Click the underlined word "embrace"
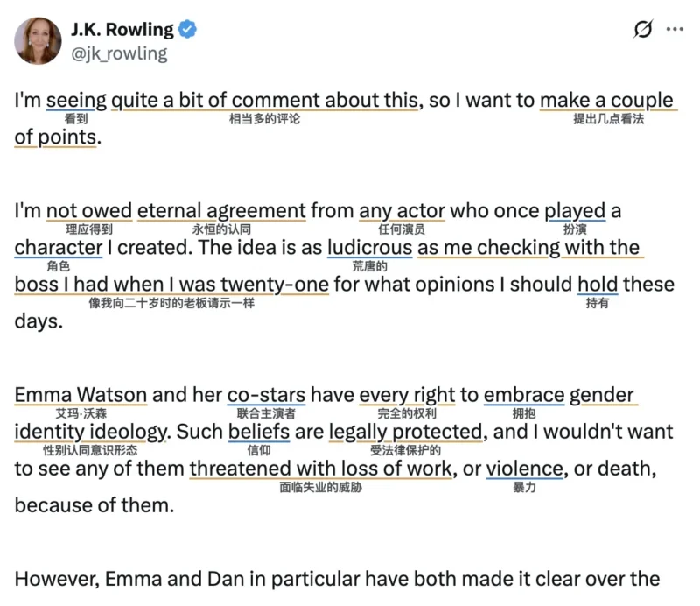This screenshot has width=700, height=606. tap(524, 394)
